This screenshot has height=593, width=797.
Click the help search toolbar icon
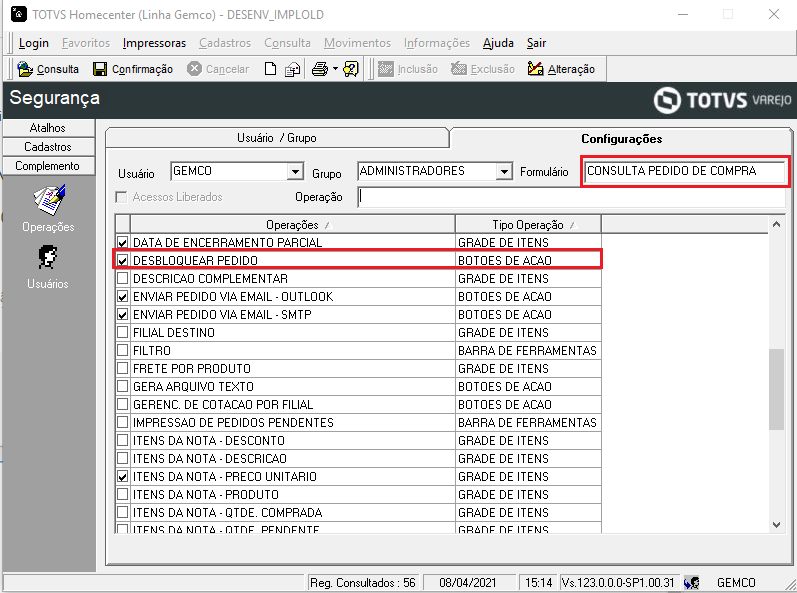coord(351,69)
